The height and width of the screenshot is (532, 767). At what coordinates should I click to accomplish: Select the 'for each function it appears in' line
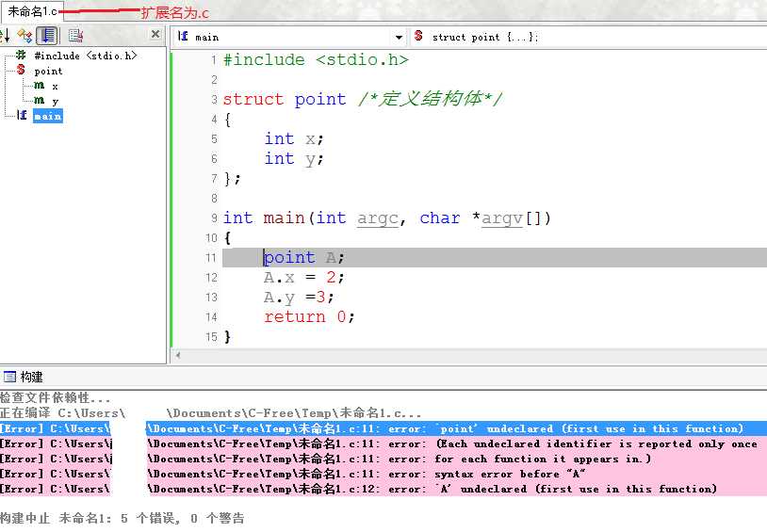pyautogui.click(x=383, y=459)
